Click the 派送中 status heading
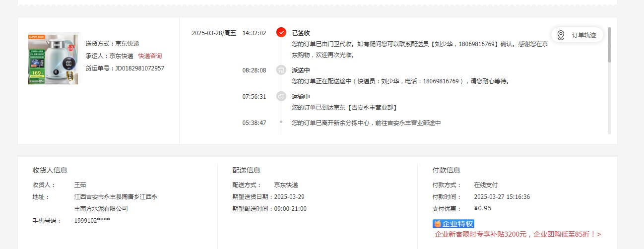Image resolution: width=644 pixels, height=249 pixels. click(301, 70)
